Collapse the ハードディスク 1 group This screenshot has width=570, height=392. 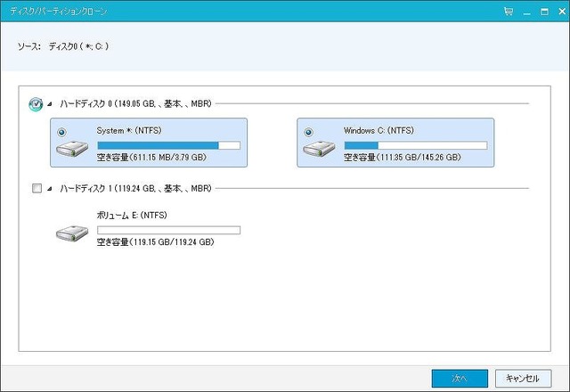pyautogui.click(x=50, y=189)
